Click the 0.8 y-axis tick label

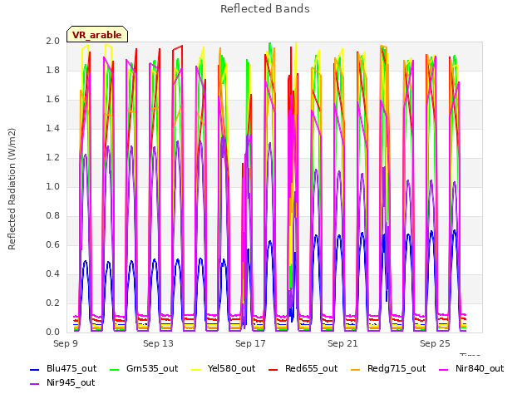53,216
